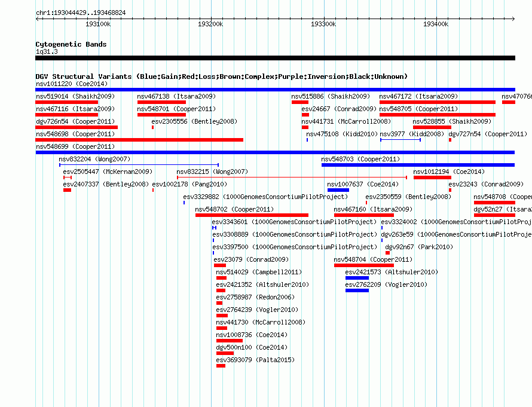Image resolution: width=532 pixels, height=407 pixels.
Task: Select esv3308889 variant label
Action: pyautogui.click(x=295, y=234)
